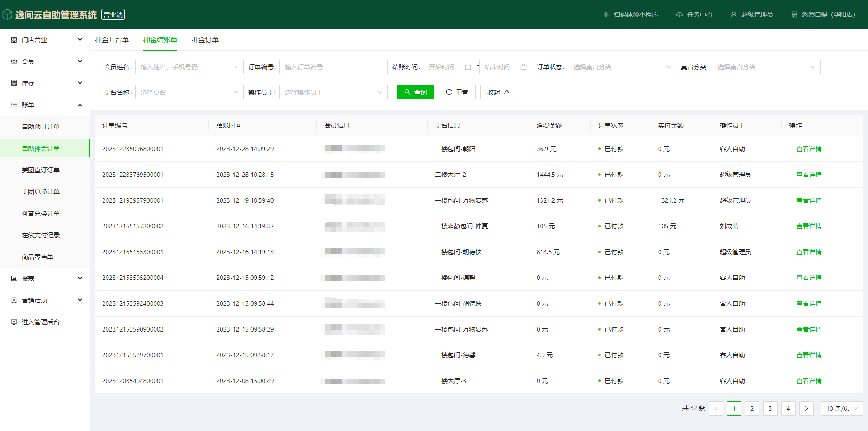Screen dimensions: 868x431
Task: Click the 进入管理后台 monitor icon
Action: 14,322
